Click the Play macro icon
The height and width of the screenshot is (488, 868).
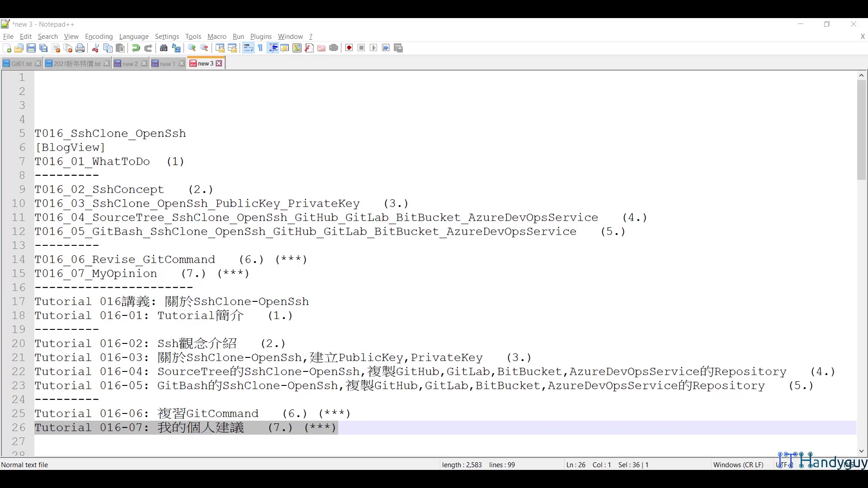click(x=373, y=48)
